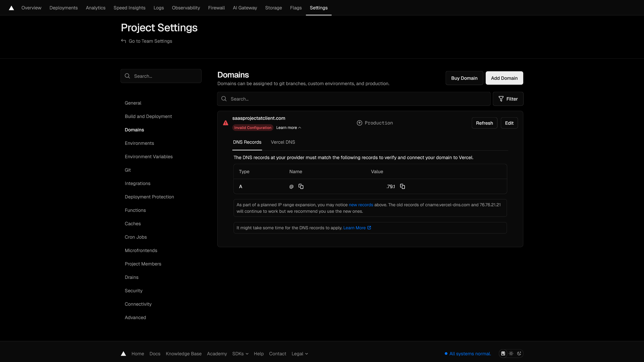Select the DNS Records tab
Image resolution: width=644 pixels, height=362 pixels.
[247, 142]
